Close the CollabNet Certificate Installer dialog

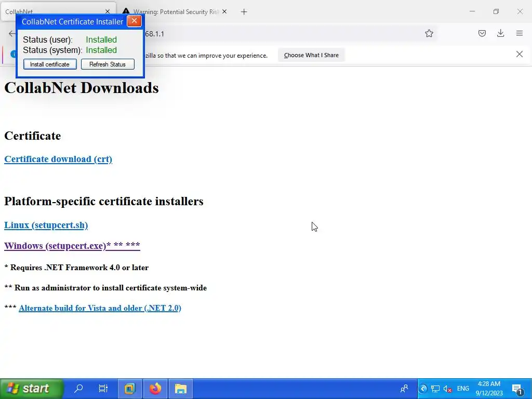pyautogui.click(x=135, y=21)
